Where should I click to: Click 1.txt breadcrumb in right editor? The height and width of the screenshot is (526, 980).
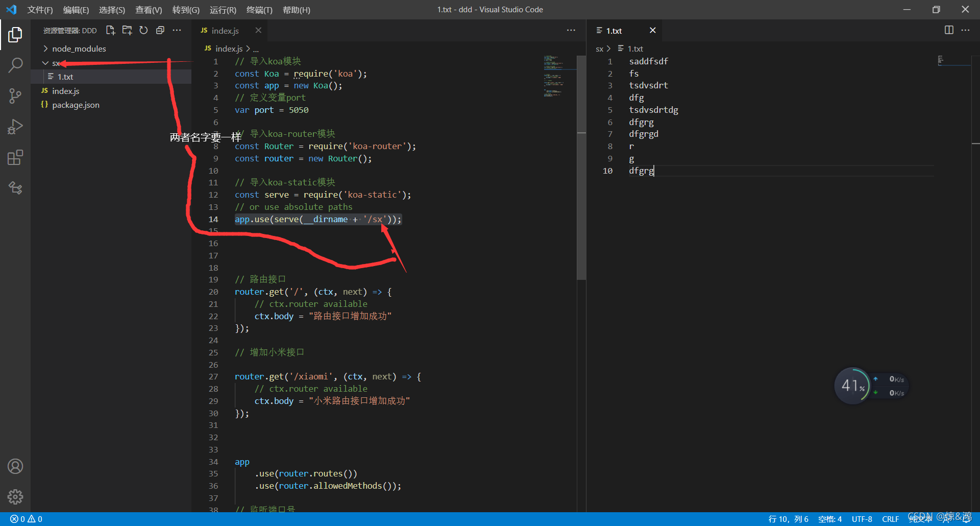[x=630, y=49]
